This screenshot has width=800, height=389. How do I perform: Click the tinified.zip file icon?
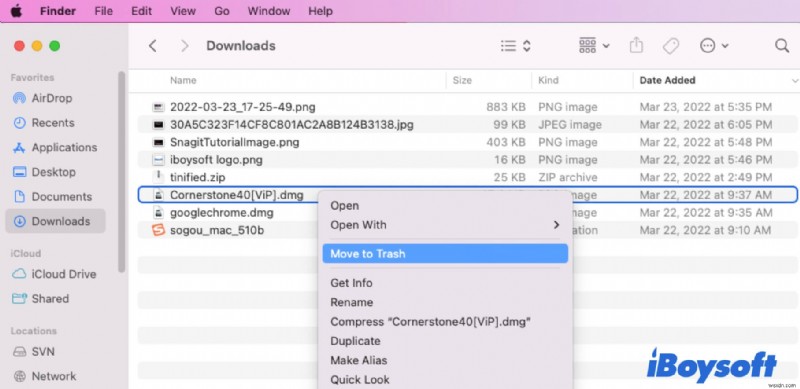click(x=159, y=177)
